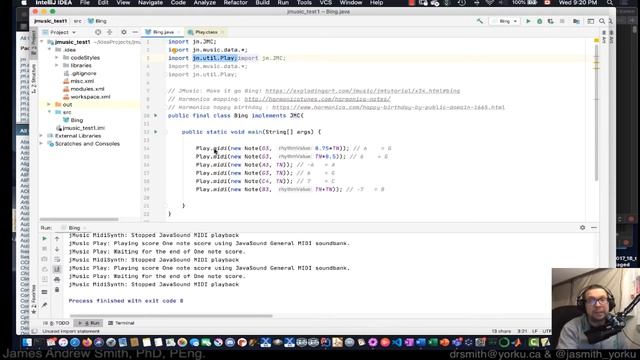Screen dimensions: 640x360
Task: Click the yellow inspection indicator at editor top-right
Action: pyautogui.click(x=596, y=40)
